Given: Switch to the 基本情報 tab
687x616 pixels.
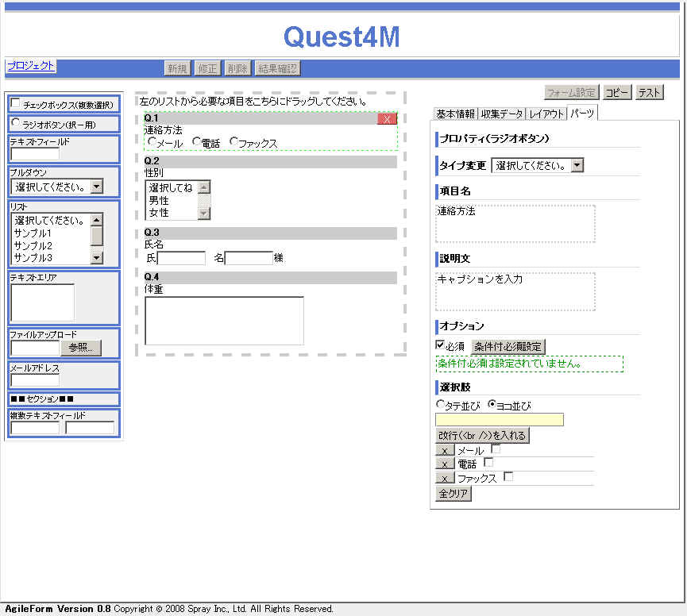Looking at the screenshot, I should pos(456,114).
